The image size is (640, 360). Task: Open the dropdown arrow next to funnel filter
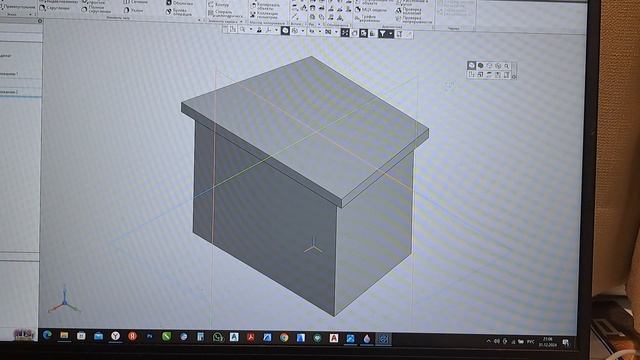click(391, 34)
